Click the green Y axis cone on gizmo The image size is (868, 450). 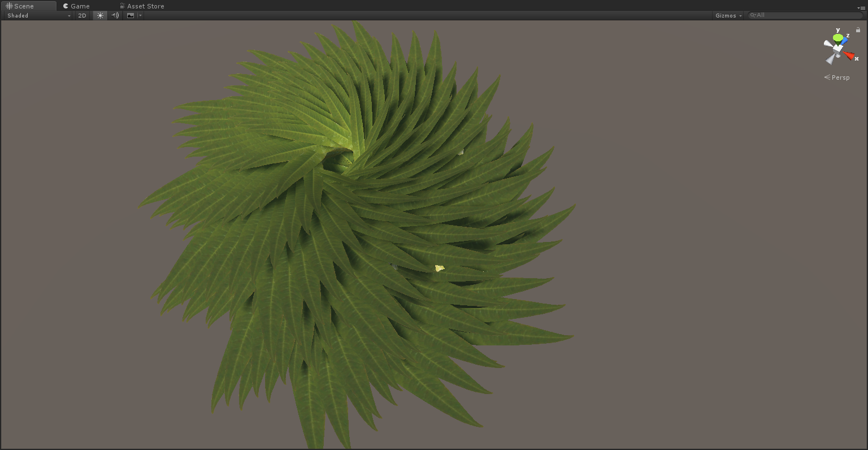838,38
